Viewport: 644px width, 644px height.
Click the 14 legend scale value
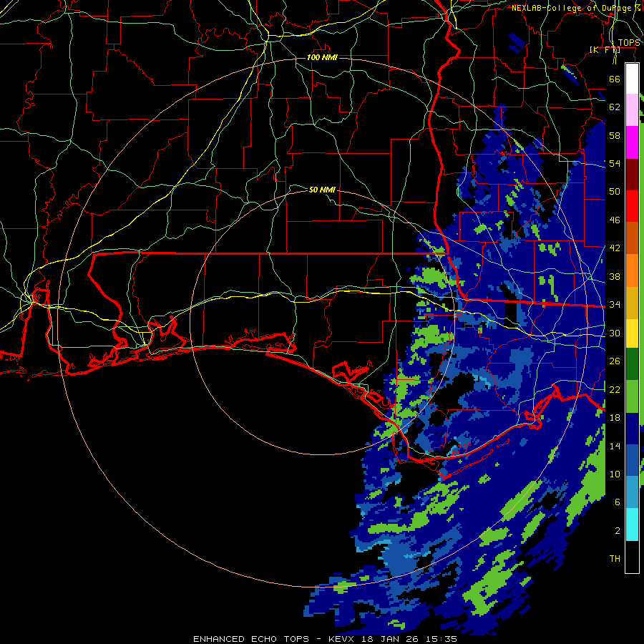pyautogui.click(x=615, y=446)
